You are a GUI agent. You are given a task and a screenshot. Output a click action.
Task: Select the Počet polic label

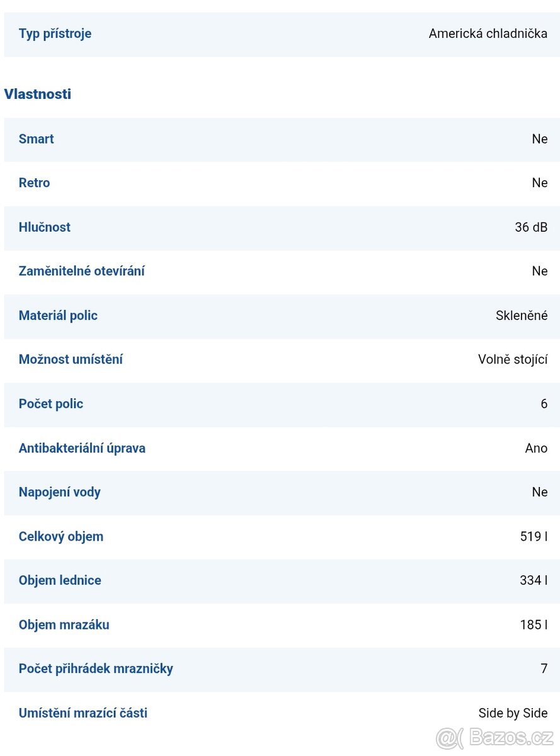coord(51,404)
